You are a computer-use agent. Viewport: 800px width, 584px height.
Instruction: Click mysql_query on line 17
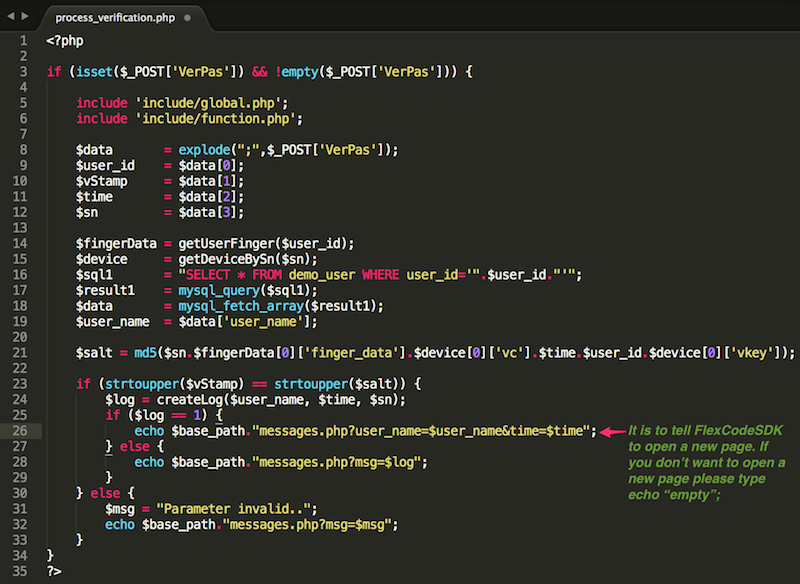coord(219,291)
